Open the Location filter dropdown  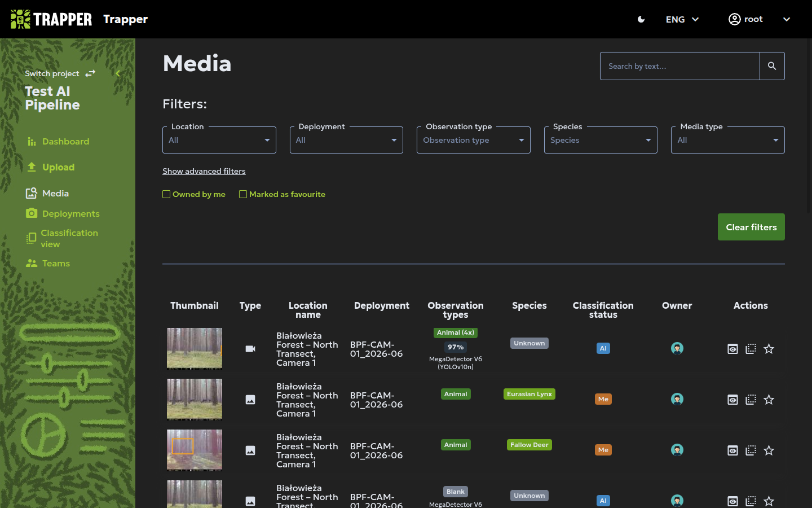[x=219, y=140]
